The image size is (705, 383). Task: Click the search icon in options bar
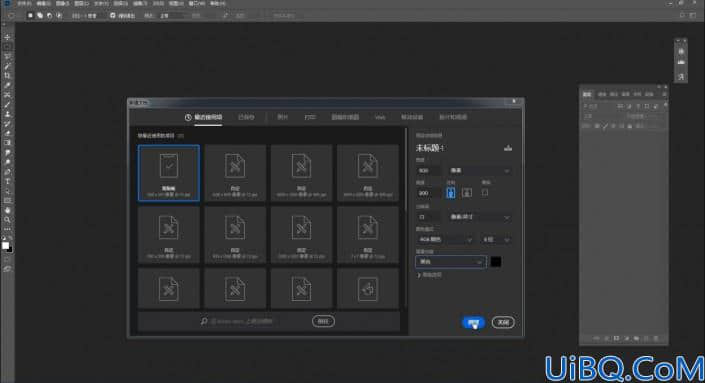pos(682,15)
